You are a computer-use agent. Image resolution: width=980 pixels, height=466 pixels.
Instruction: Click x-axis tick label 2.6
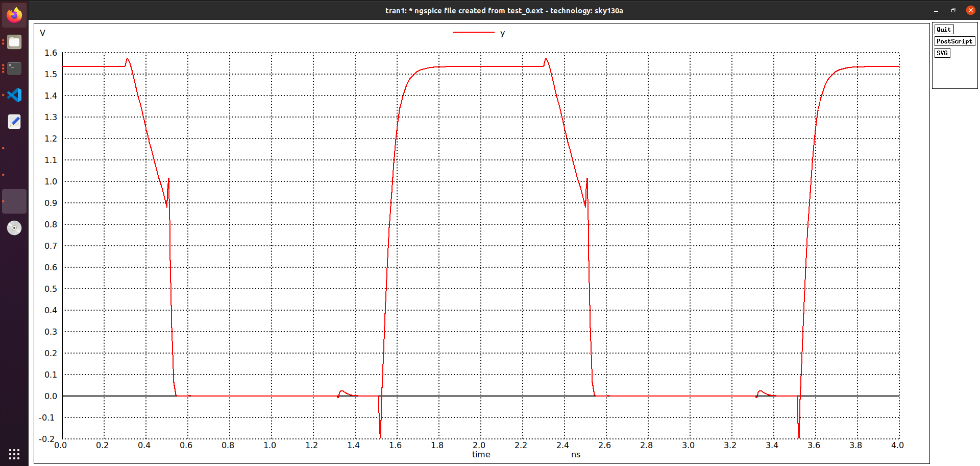coord(604,445)
